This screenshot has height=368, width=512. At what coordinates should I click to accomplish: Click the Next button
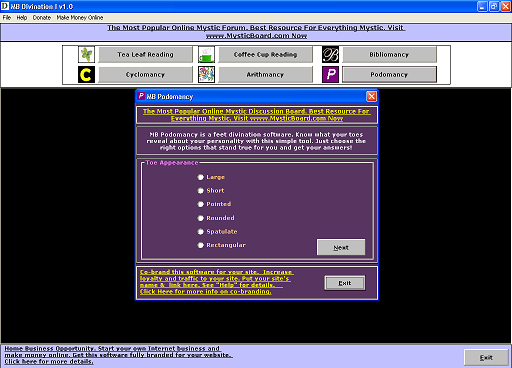pos(341,247)
